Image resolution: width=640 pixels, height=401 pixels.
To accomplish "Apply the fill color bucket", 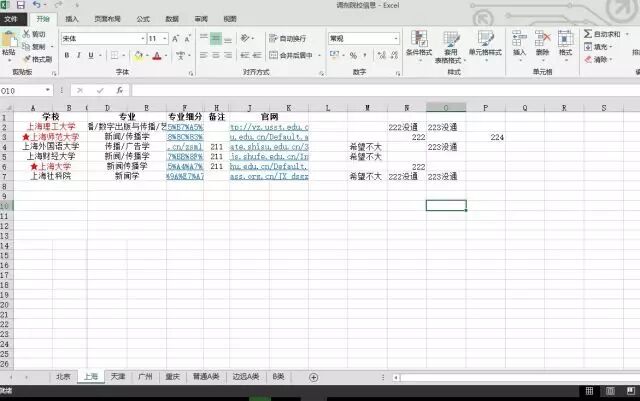I will (138, 56).
